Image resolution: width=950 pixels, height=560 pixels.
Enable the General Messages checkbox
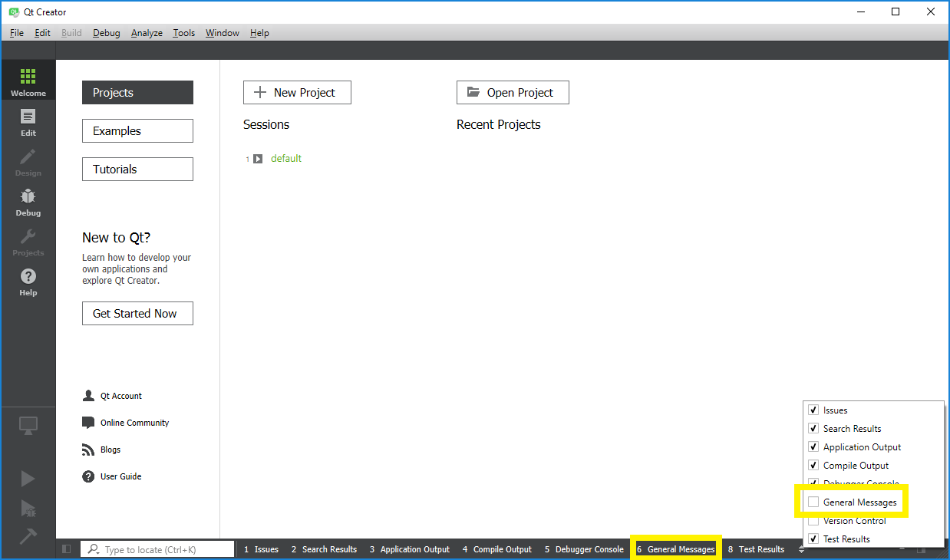pyautogui.click(x=813, y=502)
